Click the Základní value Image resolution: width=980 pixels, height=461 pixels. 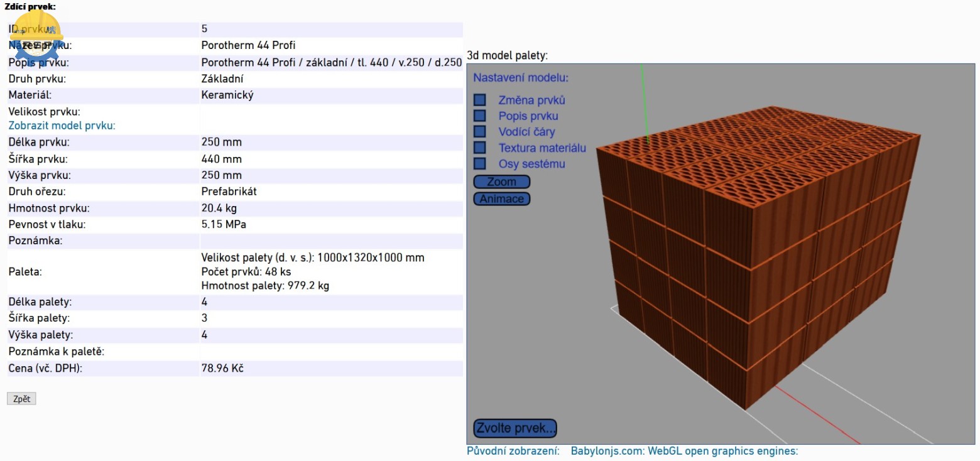pos(222,79)
